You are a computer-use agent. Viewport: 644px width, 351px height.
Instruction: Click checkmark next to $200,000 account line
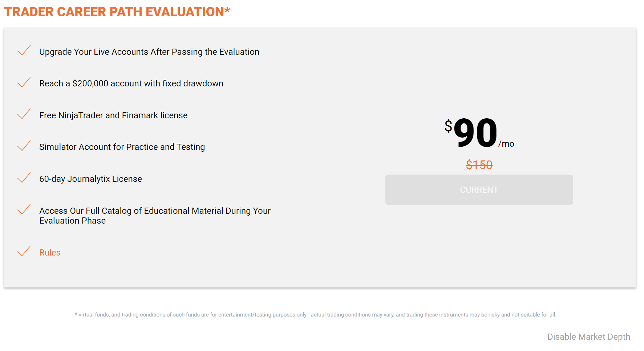coord(24,82)
